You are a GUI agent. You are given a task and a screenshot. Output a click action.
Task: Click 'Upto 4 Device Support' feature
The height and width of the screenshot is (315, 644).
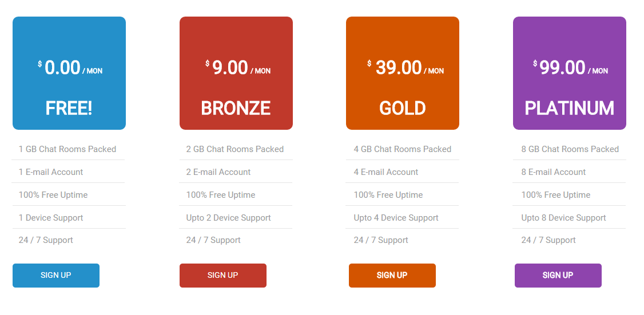(x=396, y=218)
